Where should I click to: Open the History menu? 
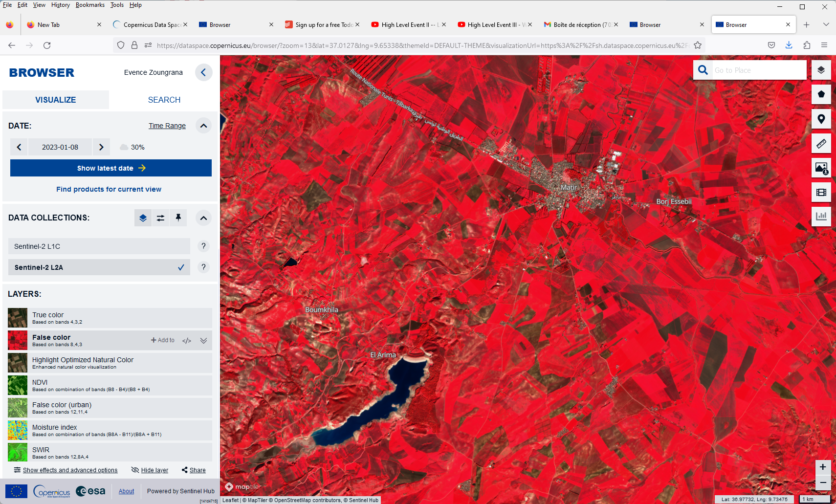point(61,5)
